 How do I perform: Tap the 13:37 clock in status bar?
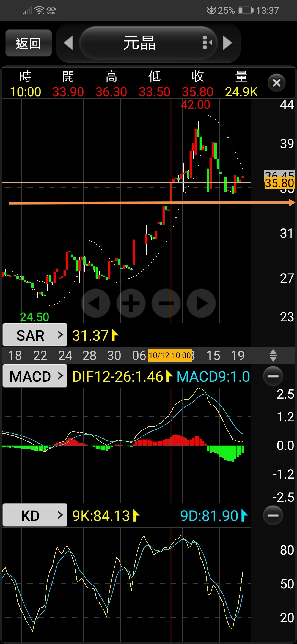pos(268,10)
